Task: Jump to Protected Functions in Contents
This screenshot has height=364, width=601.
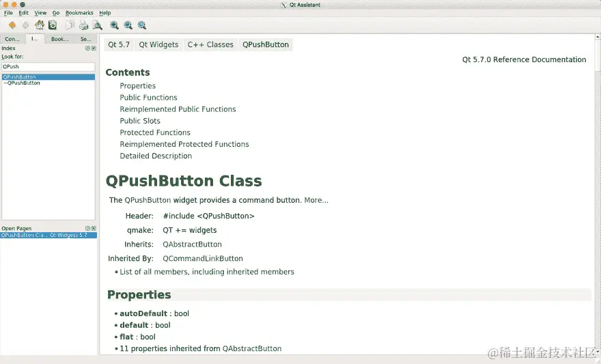Action: (155, 132)
